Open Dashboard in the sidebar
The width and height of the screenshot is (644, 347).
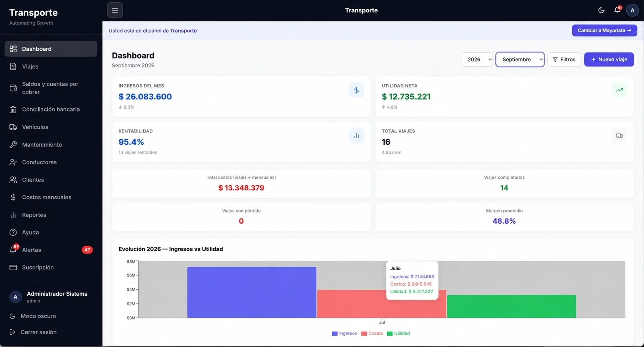(x=51, y=49)
